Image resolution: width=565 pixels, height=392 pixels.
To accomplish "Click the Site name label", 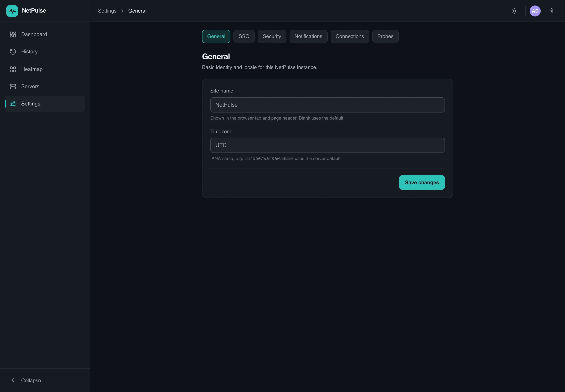I will pos(221,91).
